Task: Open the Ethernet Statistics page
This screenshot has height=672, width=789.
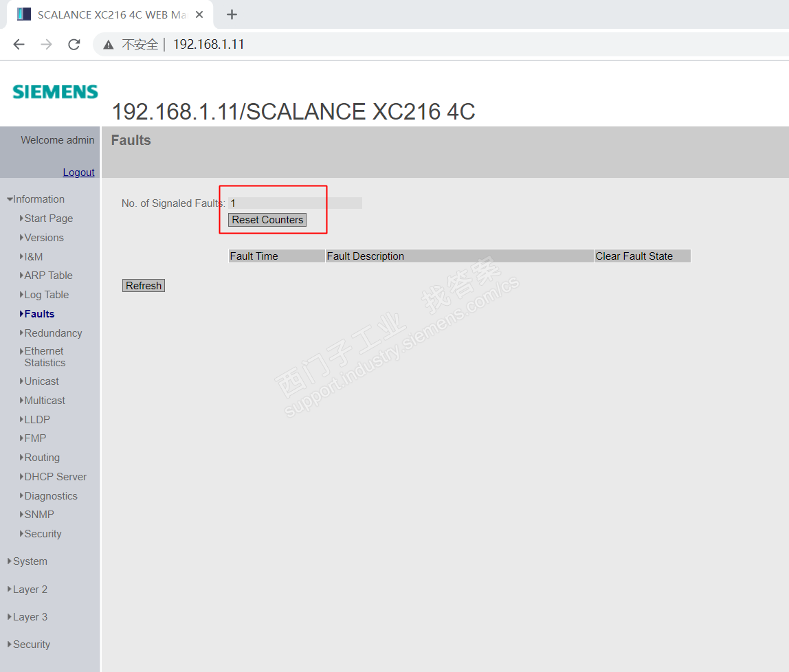Action: point(44,357)
